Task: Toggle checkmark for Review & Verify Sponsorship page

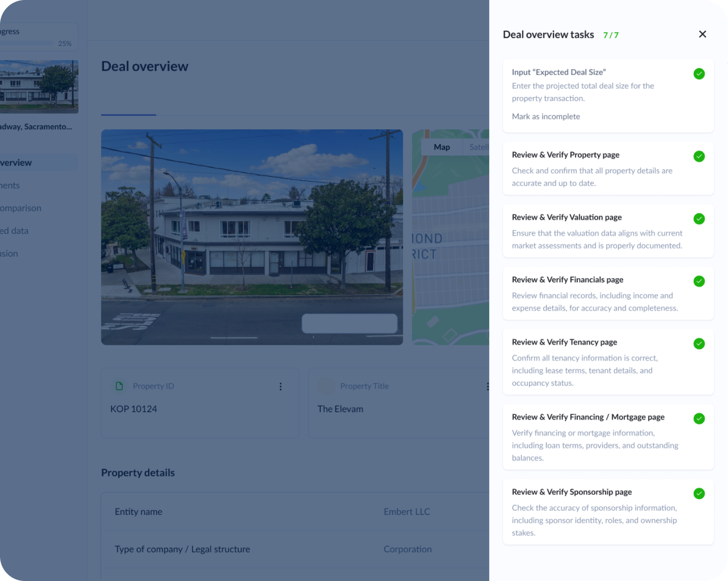Action: point(699,493)
